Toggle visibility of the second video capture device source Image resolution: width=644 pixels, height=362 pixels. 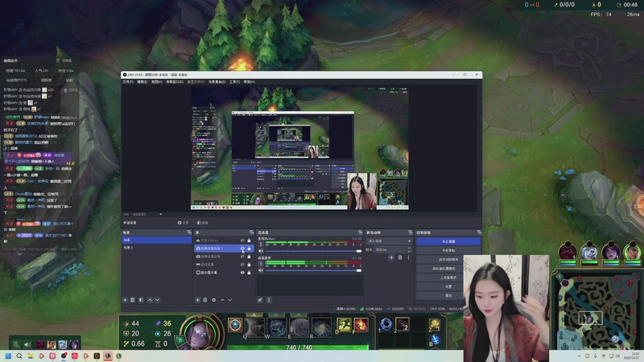click(242, 257)
